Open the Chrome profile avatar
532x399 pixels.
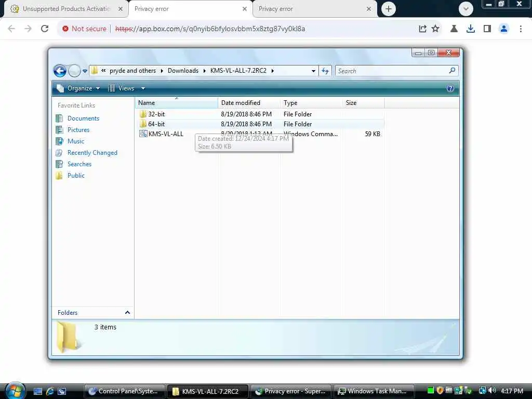[x=504, y=29]
